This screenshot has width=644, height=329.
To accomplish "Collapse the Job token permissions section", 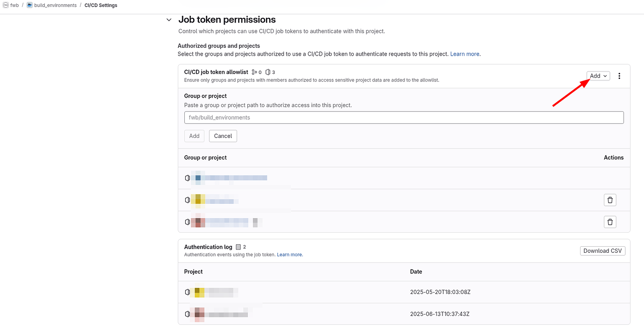I will tap(169, 20).
